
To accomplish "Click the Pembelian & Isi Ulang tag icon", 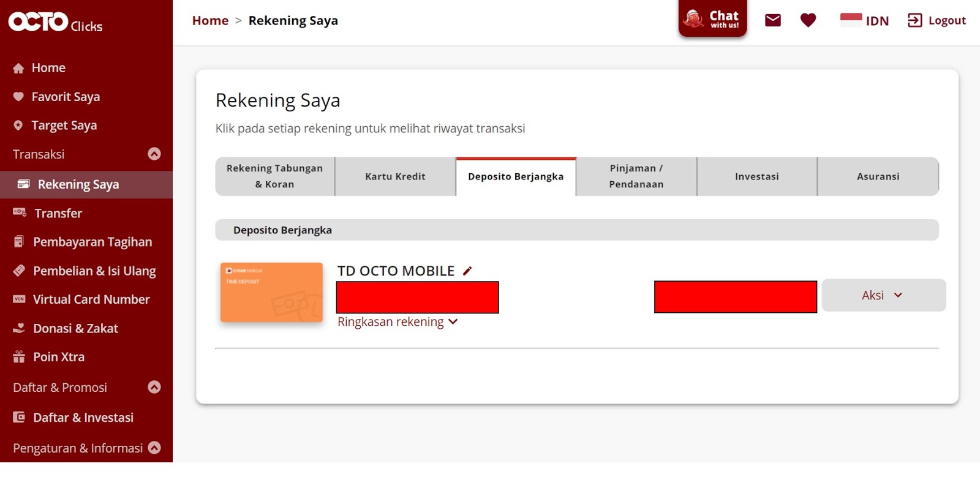I will coord(19,270).
